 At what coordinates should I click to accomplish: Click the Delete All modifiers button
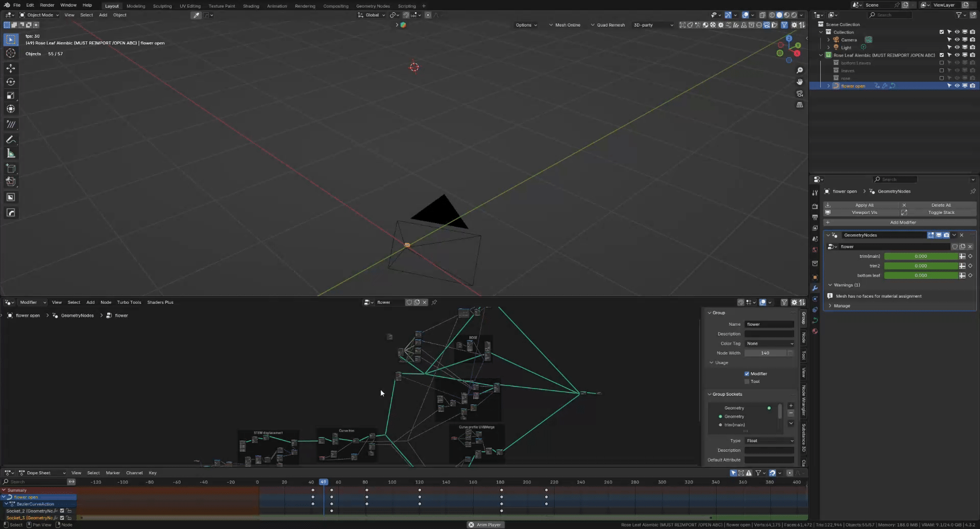point(938,205)
